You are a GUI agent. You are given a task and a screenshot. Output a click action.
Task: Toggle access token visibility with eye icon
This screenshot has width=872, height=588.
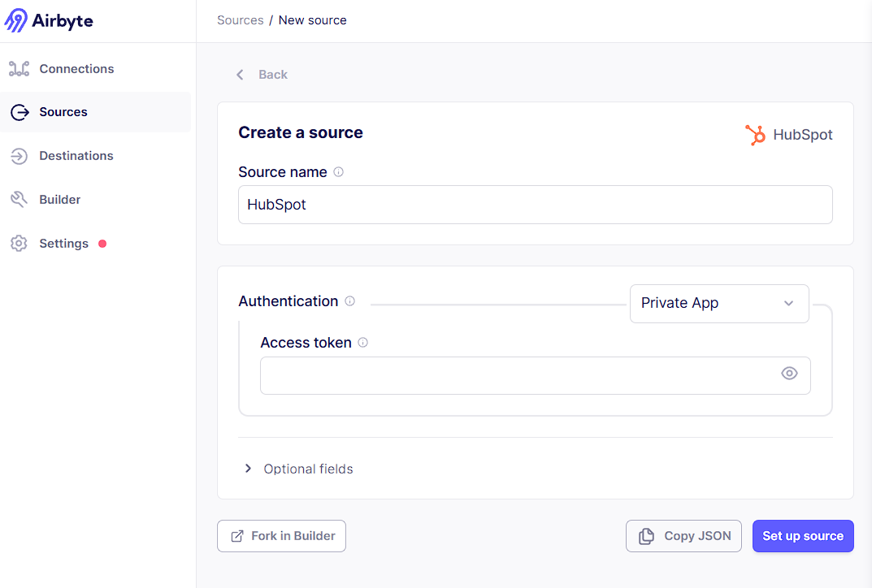click(789, 374)
